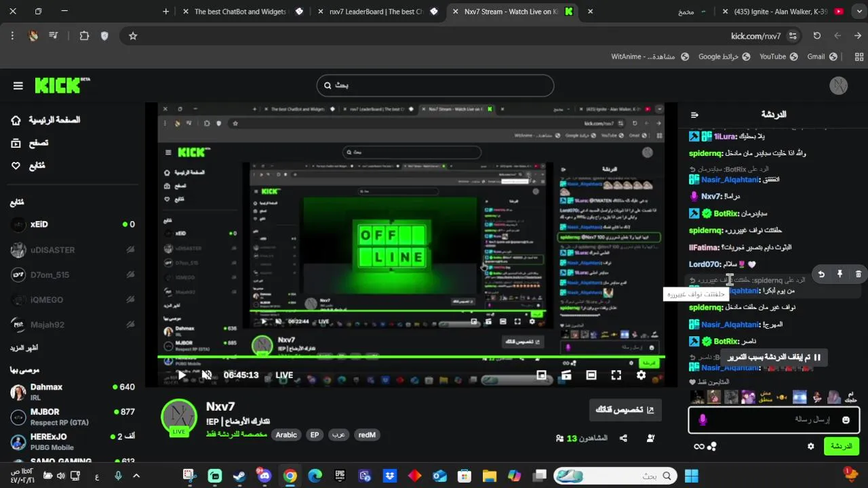Toggle theater mode in player

pyautogui.click(x=591, y=375)
